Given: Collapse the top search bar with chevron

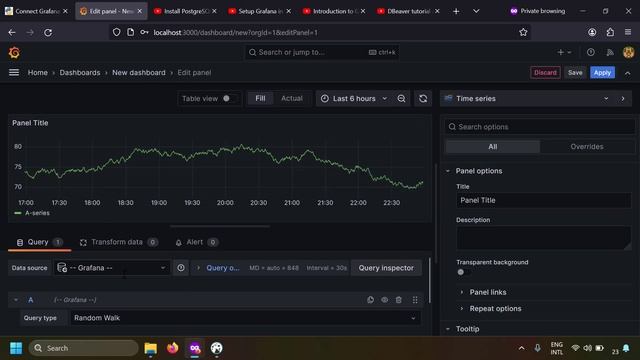Looking at the screenshot, I should [627, 73].
